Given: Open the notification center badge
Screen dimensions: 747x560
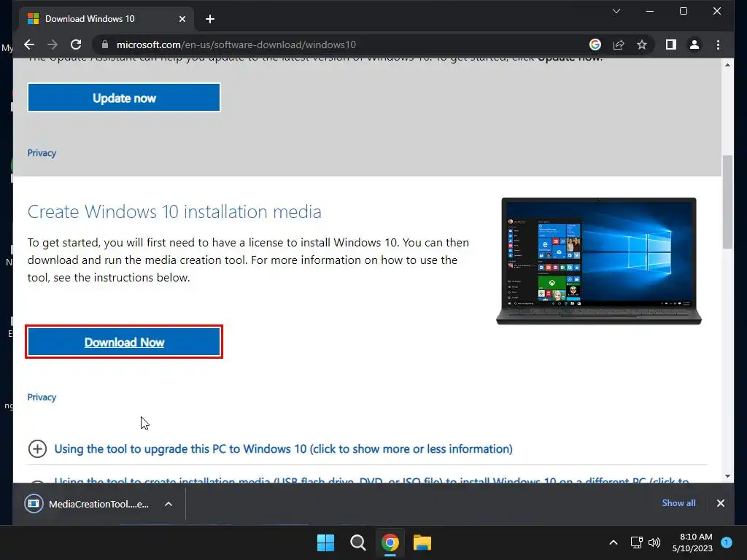Looking at the screenshot, I should 727,542.
